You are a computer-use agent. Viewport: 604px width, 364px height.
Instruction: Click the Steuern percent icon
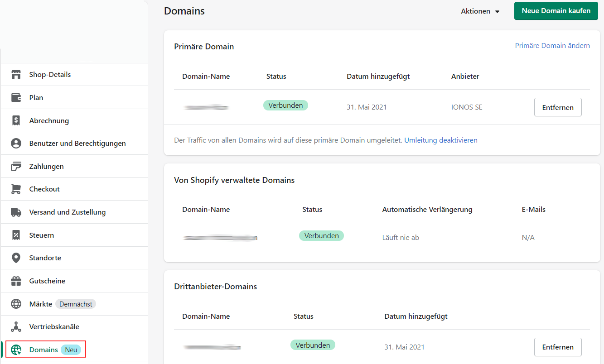pos(16,235)
